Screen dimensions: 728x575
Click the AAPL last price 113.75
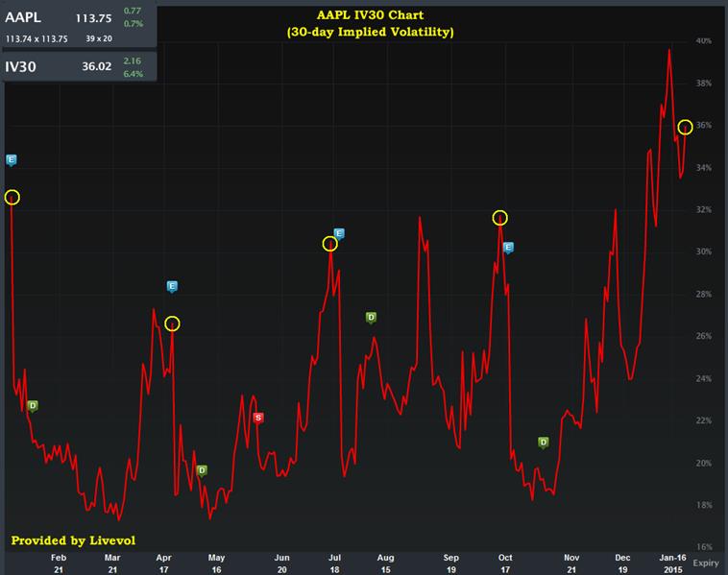click(94, 18)
